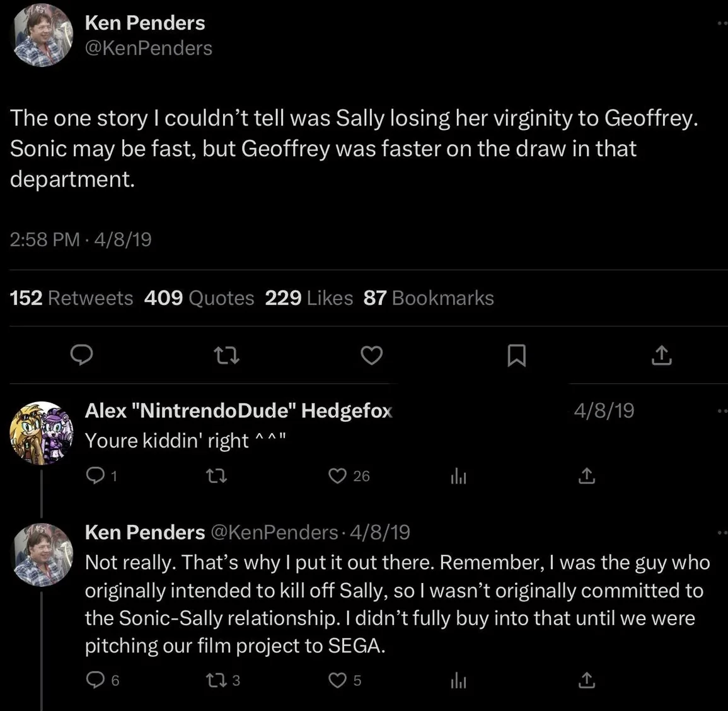This screenshot has height=711, width=728.
Task: Like Alex Hedgefox's reply with 26 likes
Action: (x=338, y=476)
